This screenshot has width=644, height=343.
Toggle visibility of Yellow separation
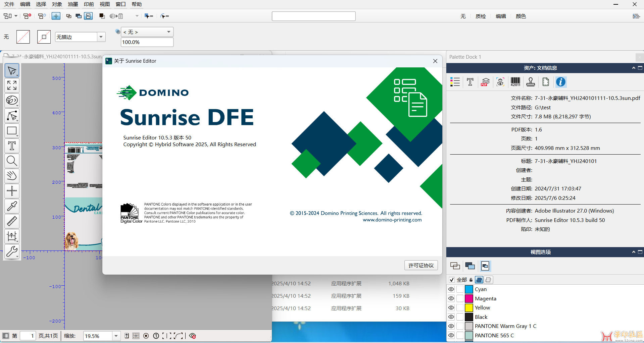(x=451, y=307)
